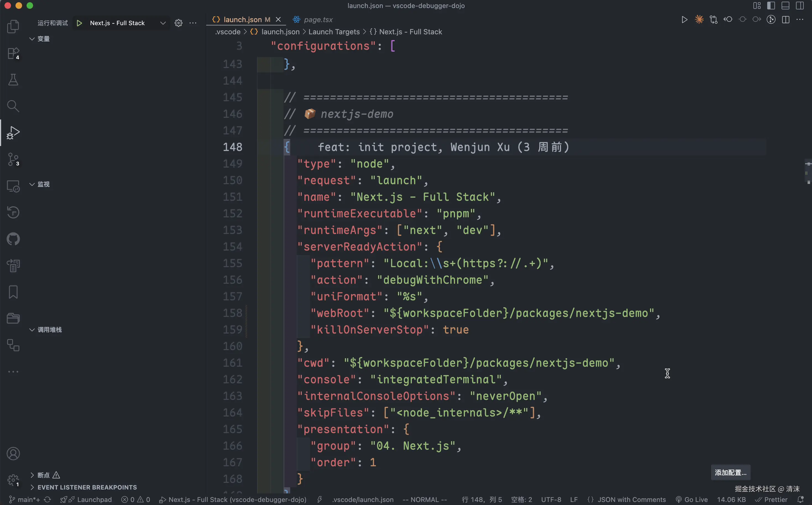The width and height of the screenshot is (812, 505).
Task: Toggle bottom panel layout button
Action: click(785, 6)
